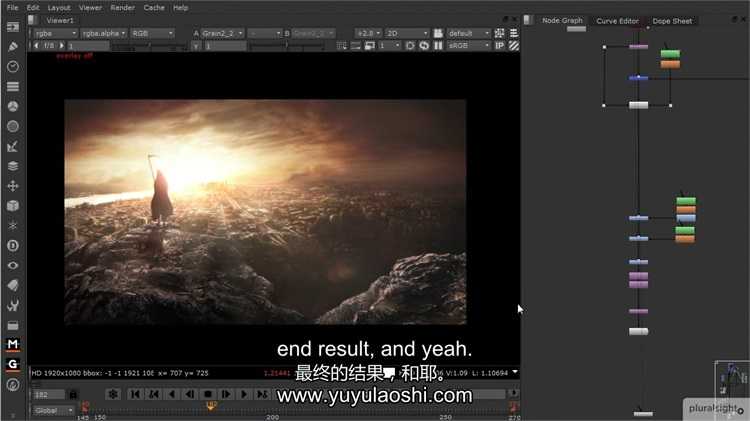
Task: Open the Color nodes toolbar icon
Action: coord(13,106)
